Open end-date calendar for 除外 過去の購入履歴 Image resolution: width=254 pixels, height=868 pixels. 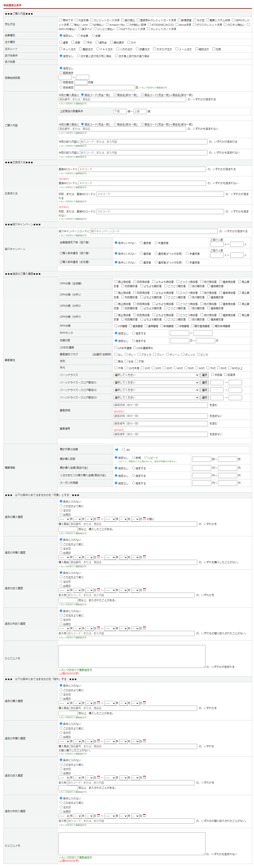coord(144,703)
